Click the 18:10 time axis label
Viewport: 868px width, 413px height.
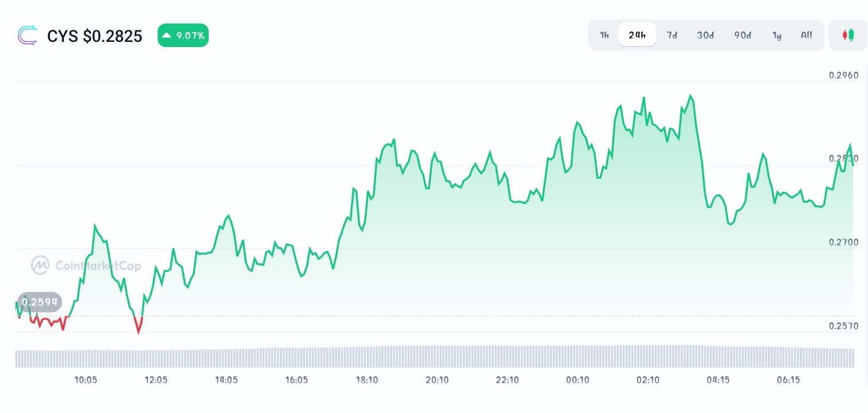point(367,380)
